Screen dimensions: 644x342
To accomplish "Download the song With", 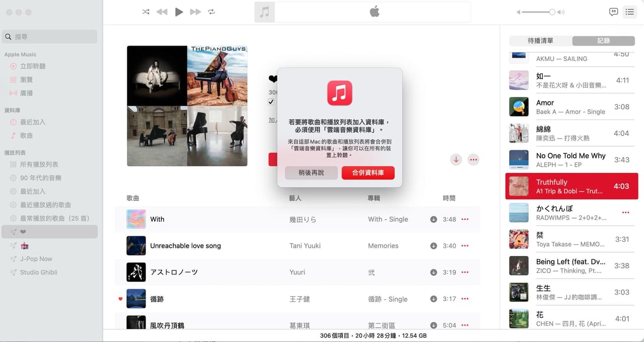I will point(434,219).
